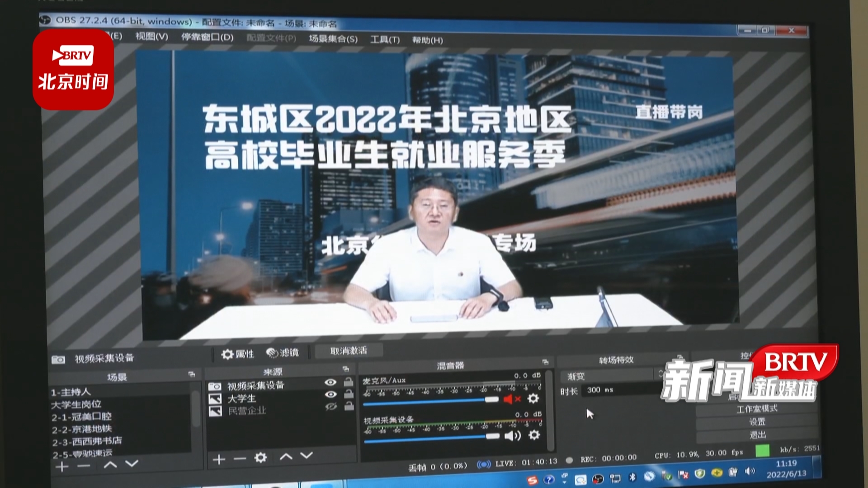The width and height of the screenshot is (868, 488).
Task: Undock the 混音器 panel via popout icon
Action: click(x=545, y=362)
